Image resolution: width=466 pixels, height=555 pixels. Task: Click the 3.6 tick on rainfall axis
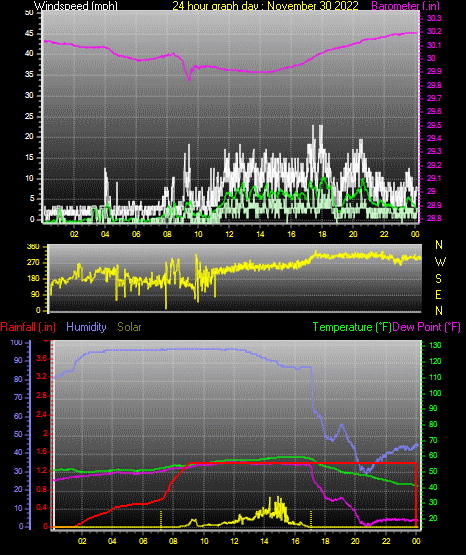point(41,359)
